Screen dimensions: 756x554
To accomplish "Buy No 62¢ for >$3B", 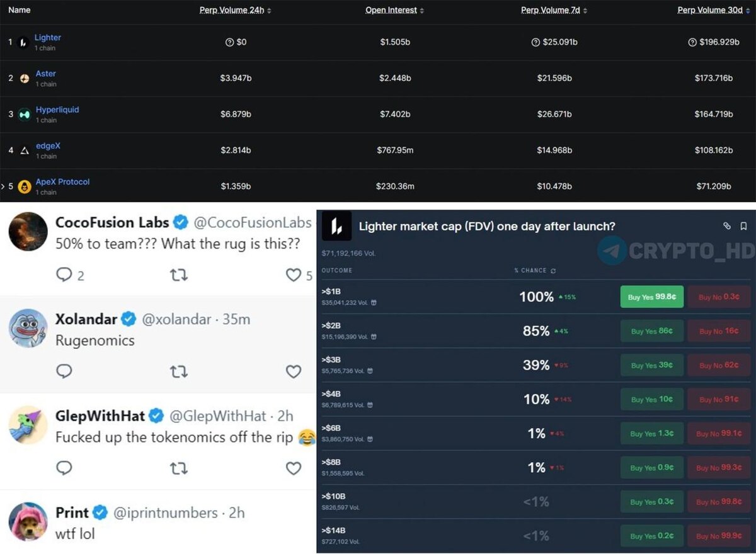I will [719, 365].
